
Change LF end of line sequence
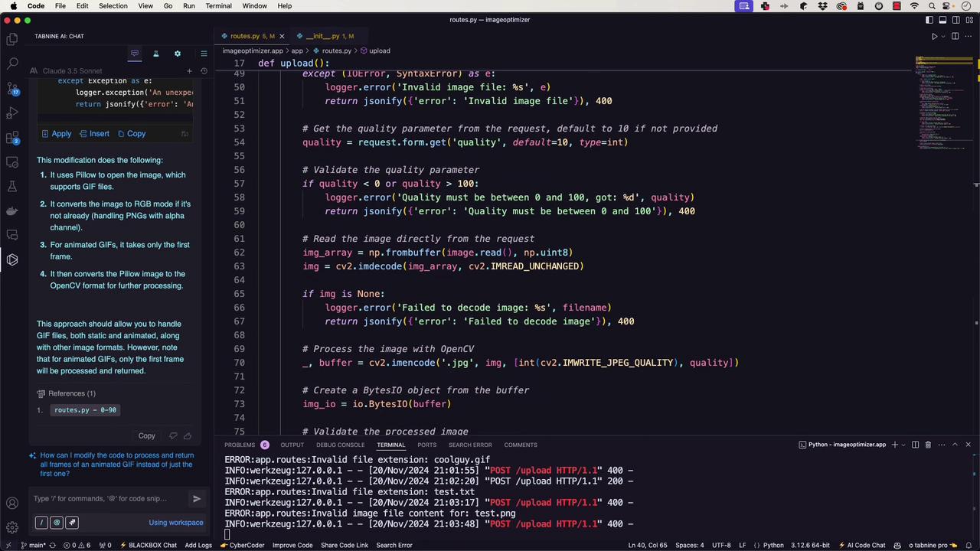coord(743,545)
